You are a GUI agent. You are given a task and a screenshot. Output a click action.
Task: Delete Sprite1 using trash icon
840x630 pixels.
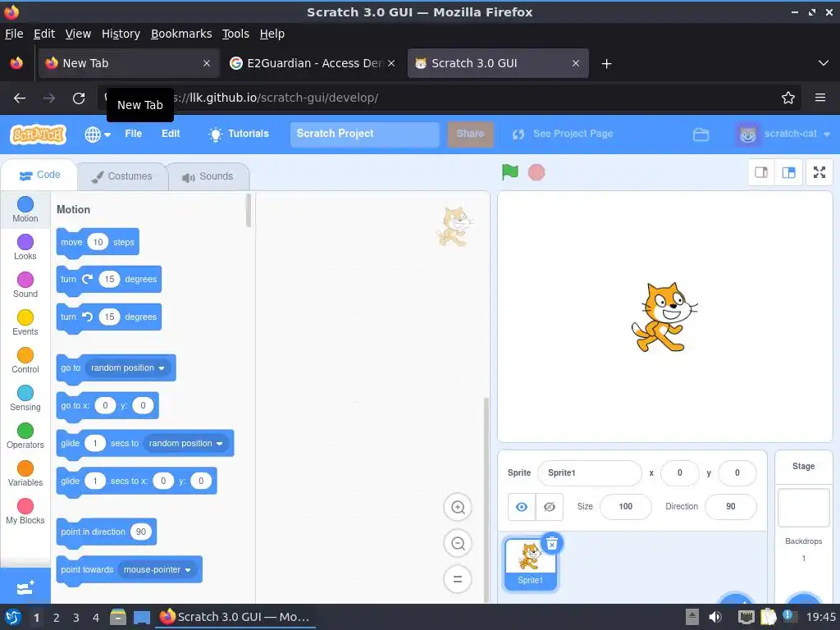pyautogui.click(x=552, y=544)
